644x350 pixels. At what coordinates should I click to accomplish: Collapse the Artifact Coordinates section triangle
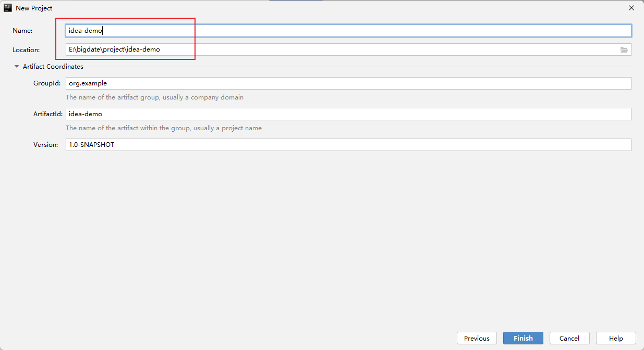17,67
